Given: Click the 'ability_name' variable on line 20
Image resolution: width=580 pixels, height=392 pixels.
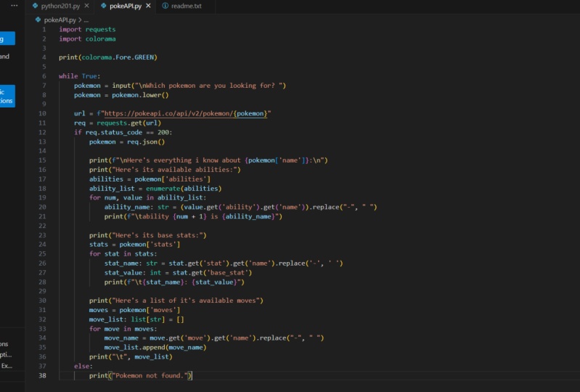Looking at the screenshot, I should pyautogui.click(x=127, y=207).
